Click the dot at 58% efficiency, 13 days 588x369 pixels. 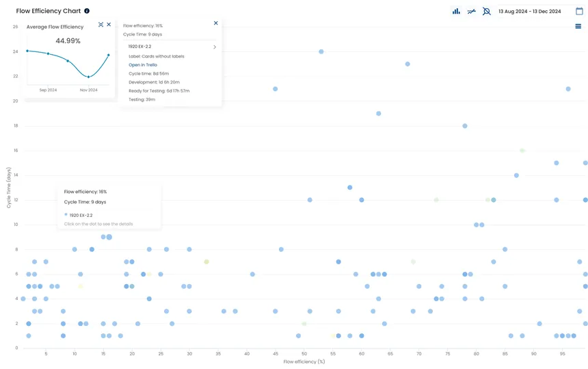point(350,188)
